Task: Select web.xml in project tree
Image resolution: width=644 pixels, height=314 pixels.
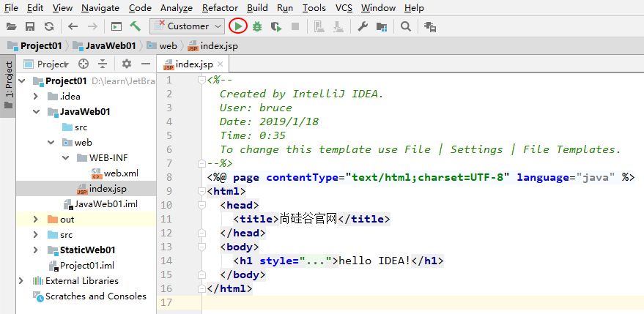Action: coord(120,173)
